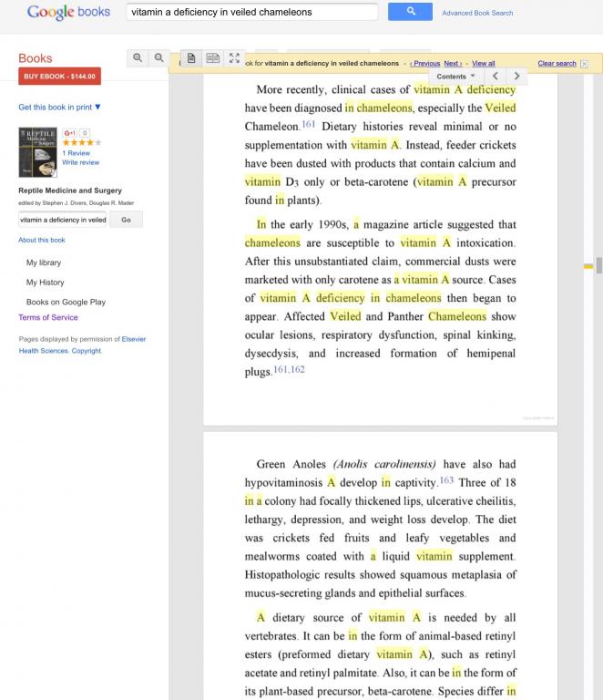
Task: Open My History in sidebar
Action: pos(45,283)
